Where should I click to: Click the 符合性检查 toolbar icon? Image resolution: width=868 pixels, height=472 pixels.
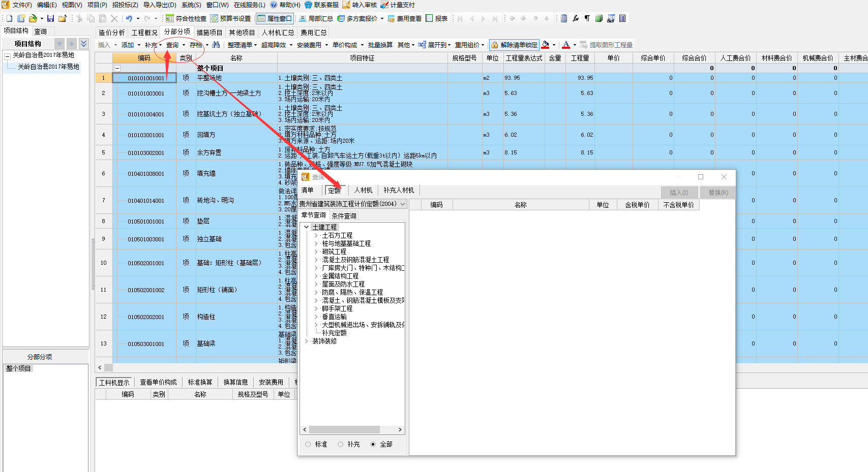coord(170,18)
